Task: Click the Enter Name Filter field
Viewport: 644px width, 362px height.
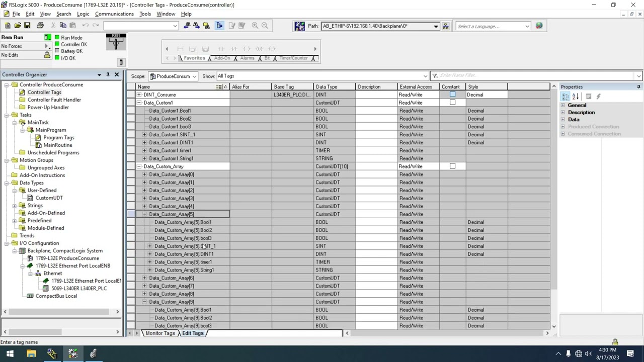Action: 537,76
